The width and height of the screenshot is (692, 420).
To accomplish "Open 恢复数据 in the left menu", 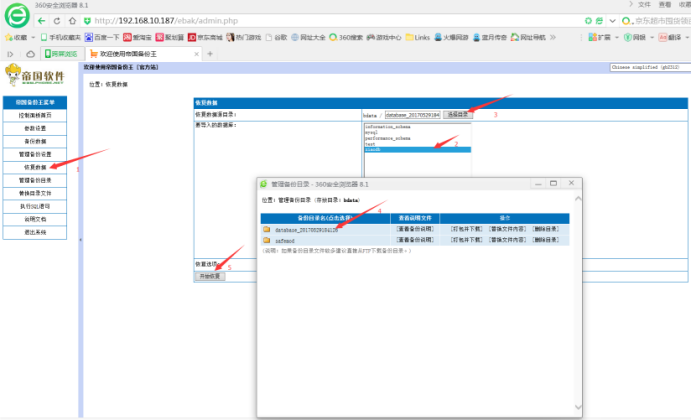I will pos(35,167).
